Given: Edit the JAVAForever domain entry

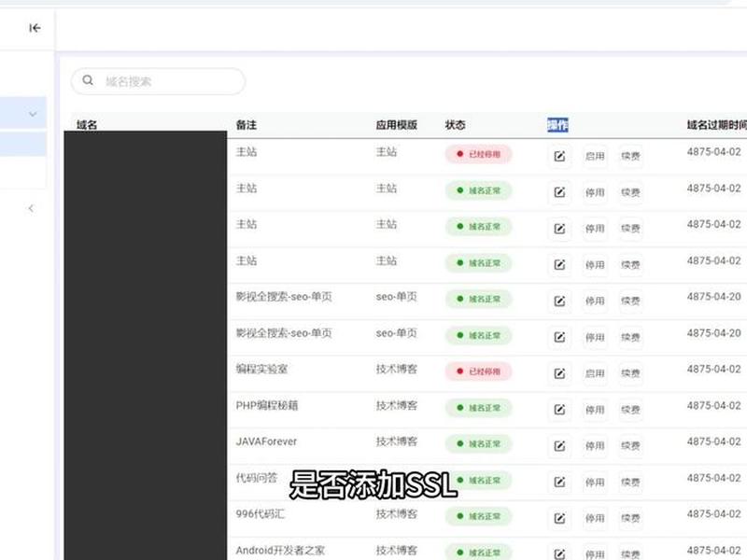Looking at the screenshot, I should [559, 446].
